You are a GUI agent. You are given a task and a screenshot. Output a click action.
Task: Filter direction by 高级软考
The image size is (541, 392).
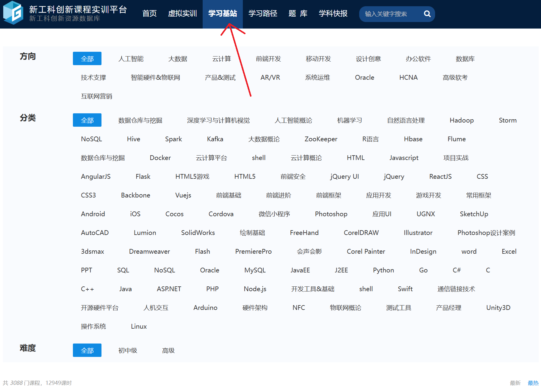455,77
